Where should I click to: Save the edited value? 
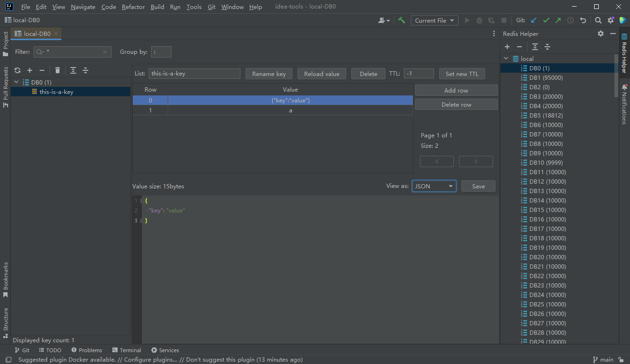tap(478, 186)
